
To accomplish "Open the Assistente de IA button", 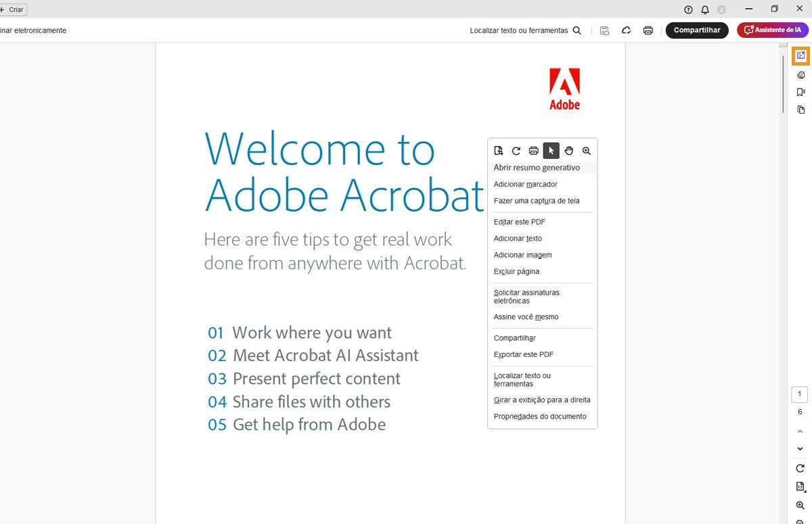I will pos(772,30).
